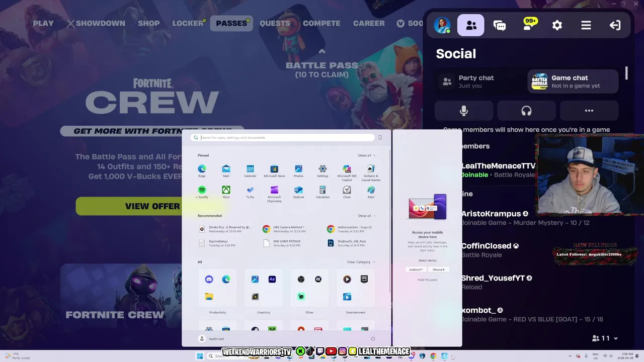The image size is (644, 362).
Task: Open the pinned Clock app
Action: coord(347,192)
